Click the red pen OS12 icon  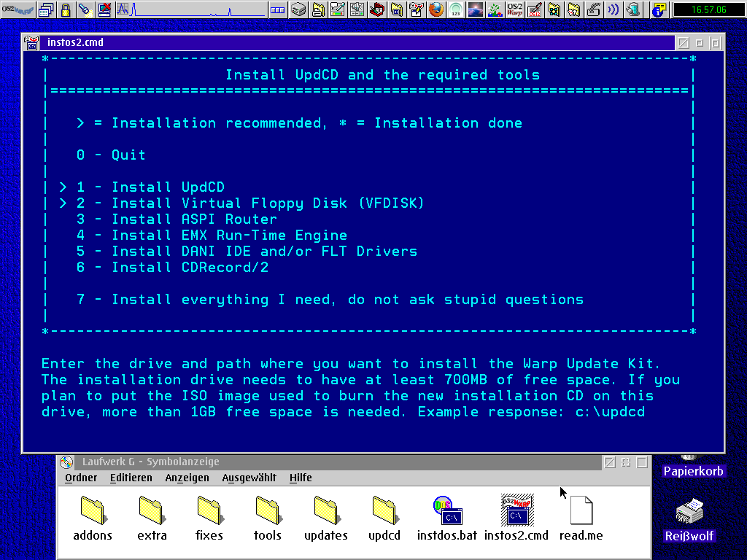[x=535, y=9]
